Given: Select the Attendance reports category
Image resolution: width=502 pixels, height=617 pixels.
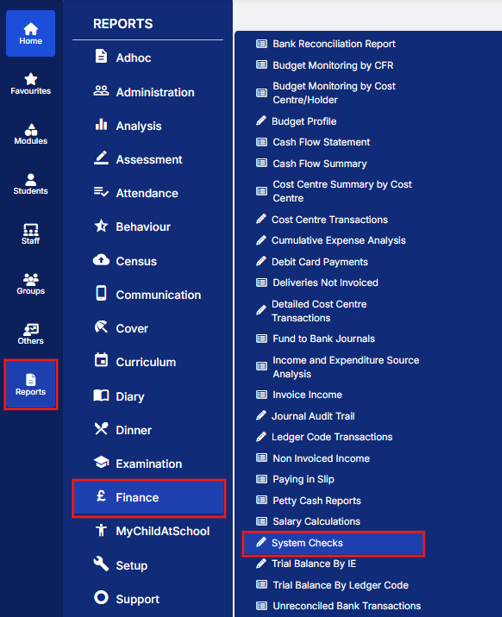Looking at the screenshot, I should (148, 193).
